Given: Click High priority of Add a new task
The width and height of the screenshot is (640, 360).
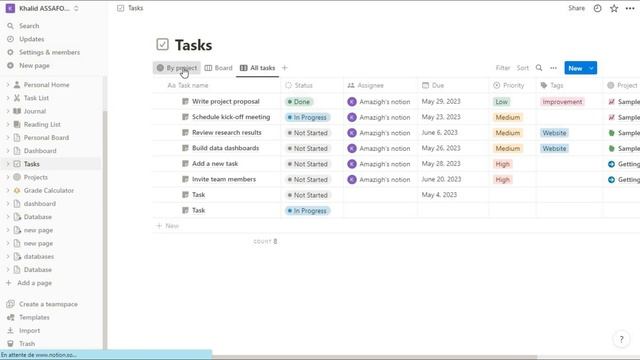Looking at the screenshot, I should [x=502, y=164].
